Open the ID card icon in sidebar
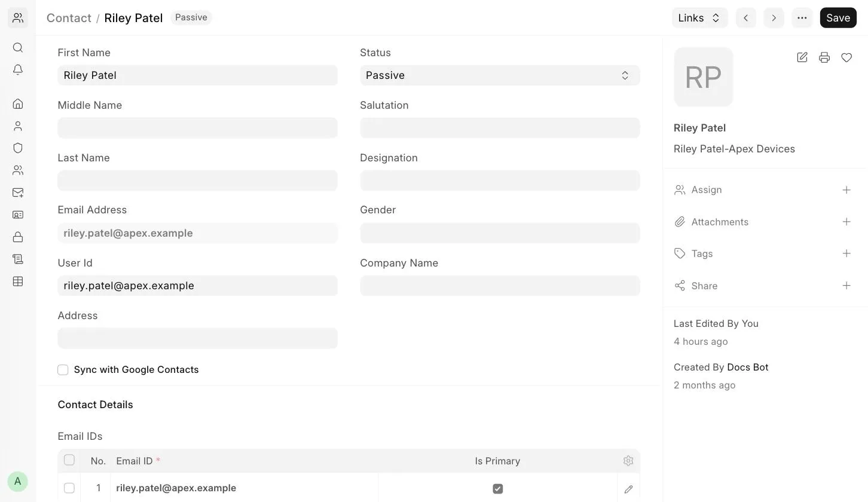 click(18, 215)
